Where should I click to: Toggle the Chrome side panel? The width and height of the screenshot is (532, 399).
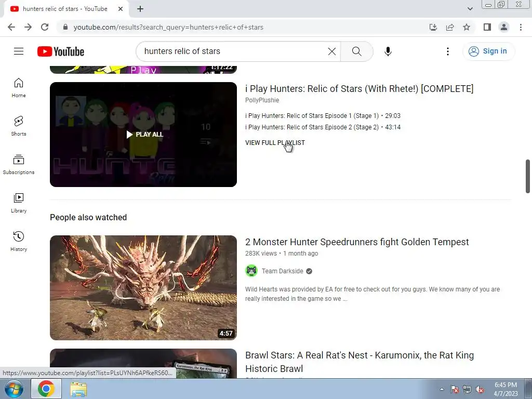click(x=487, y=27)
